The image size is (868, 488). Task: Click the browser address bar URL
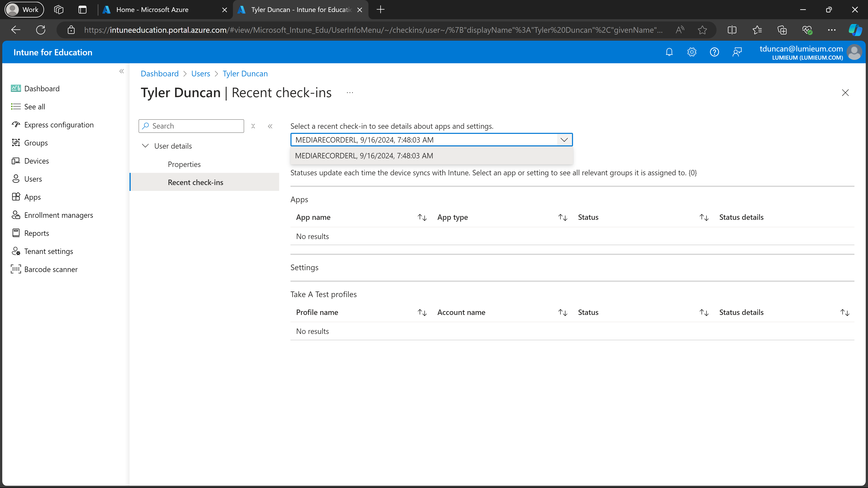[373, 30]
